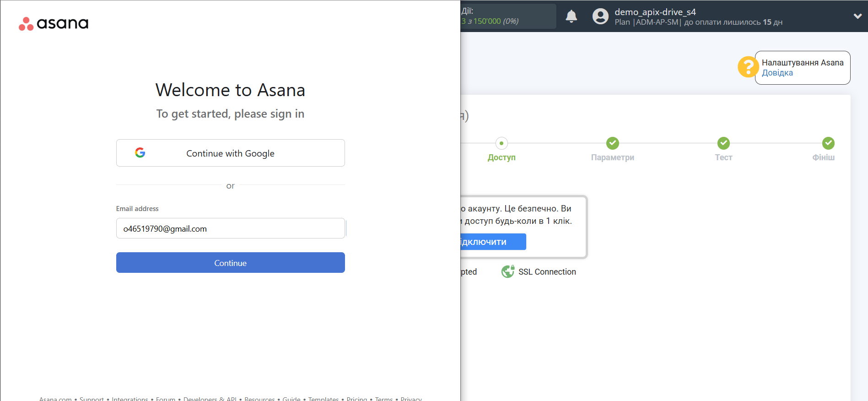
Task: Open the Privacy footer link
Action: coord(411,399)
